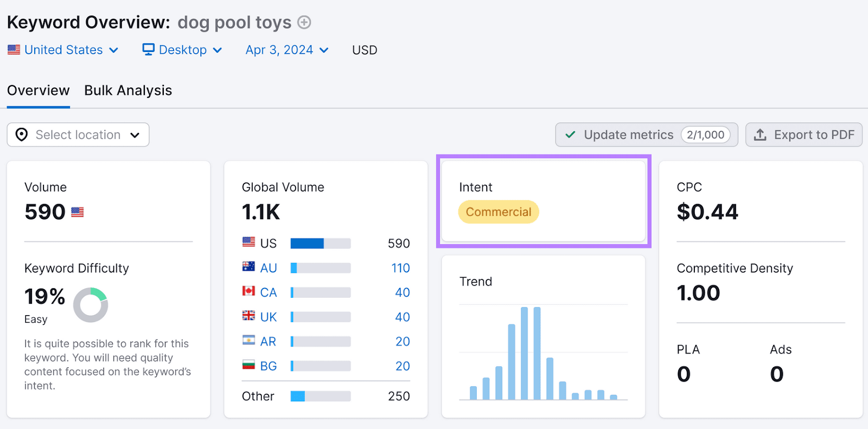This screenshot has width=868, height=429.
Task: Click the AR country link
Action: tap(268, 342)
